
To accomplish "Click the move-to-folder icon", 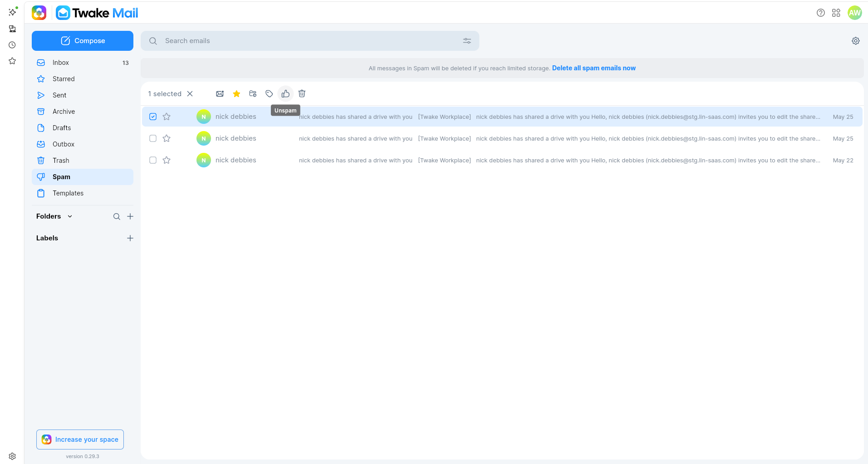I will coord(253,94).
